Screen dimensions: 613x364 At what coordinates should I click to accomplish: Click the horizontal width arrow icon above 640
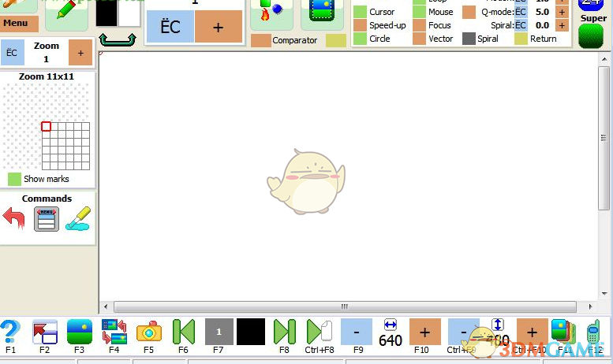point(391,325)
